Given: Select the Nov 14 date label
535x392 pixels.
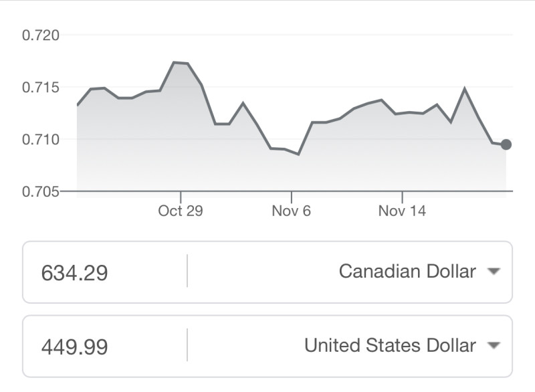Looking at the screenshot, I should click(x=402, y=211).
